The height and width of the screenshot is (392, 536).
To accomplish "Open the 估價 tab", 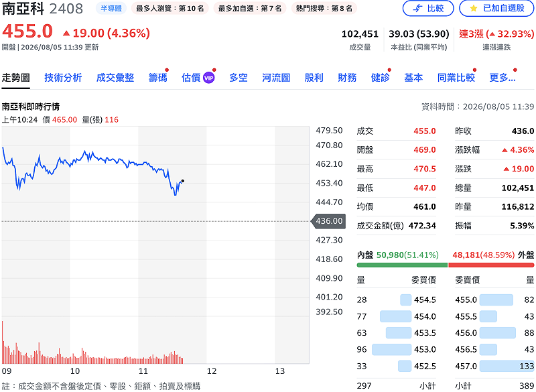I will click(191, 78).
